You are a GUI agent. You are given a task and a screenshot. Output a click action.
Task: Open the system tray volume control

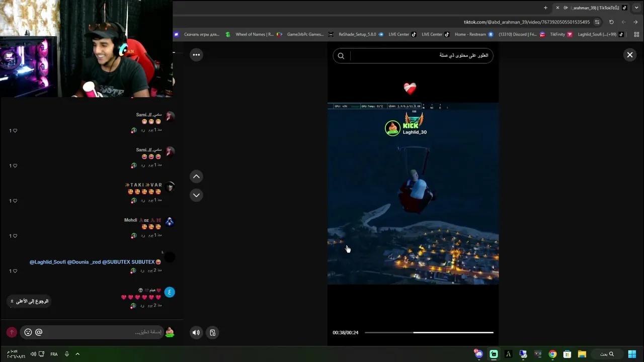pyautogui.click(x=33, y=354)
